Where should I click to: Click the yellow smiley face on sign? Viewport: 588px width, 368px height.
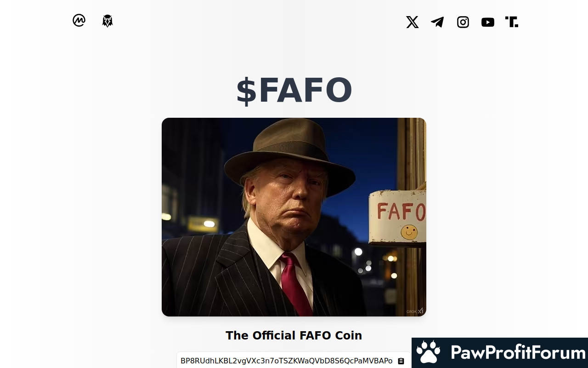[409, 232]
